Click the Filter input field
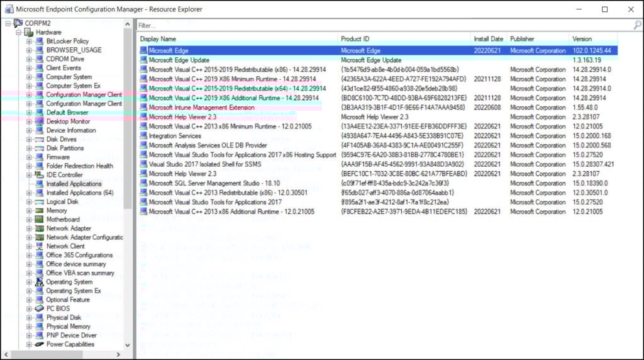The height and width of the screenshot is (360, 644). [386, 25]
